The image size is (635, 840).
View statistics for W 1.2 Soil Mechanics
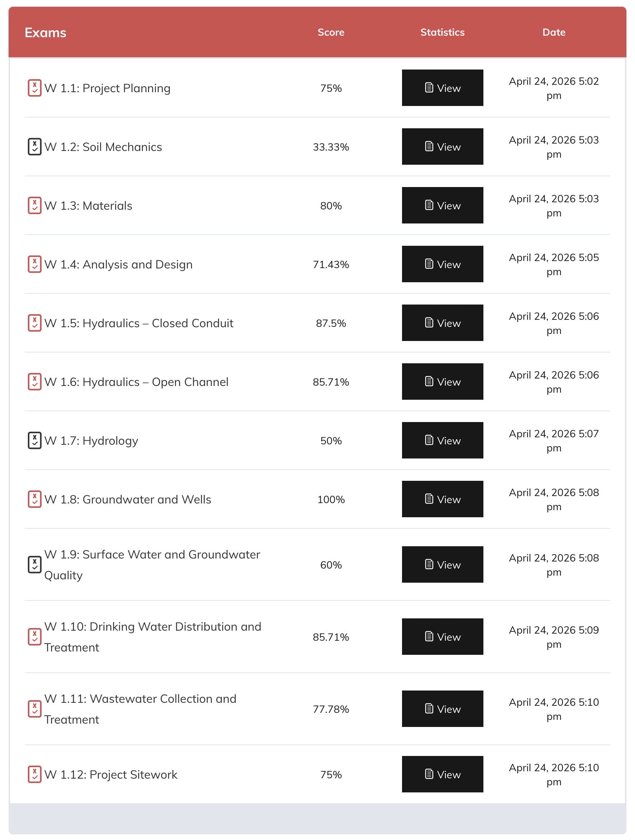pyautogui.click(x=442, y=147)
